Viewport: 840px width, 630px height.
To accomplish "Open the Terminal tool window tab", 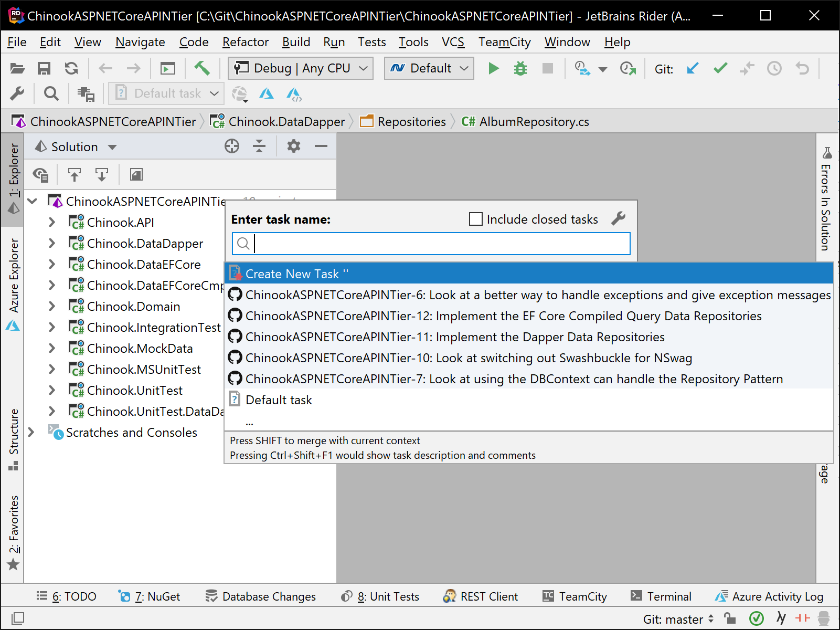I will point(661,596).
